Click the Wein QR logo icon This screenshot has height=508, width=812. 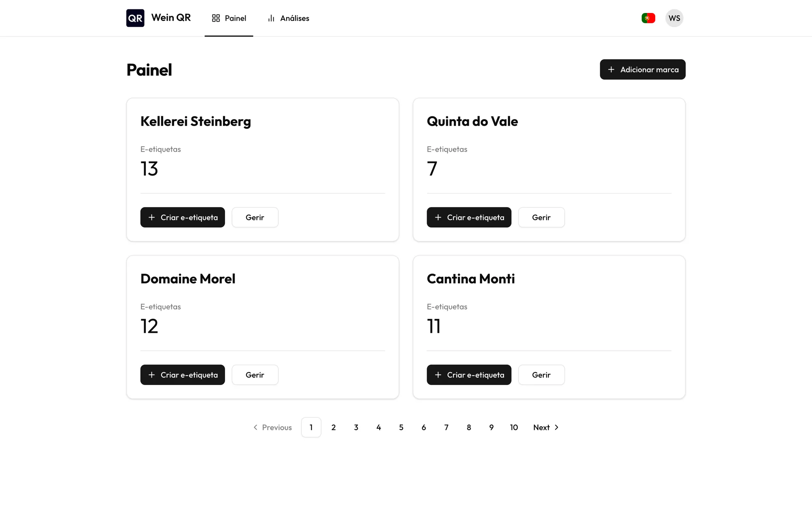click(x=135, y=18)
